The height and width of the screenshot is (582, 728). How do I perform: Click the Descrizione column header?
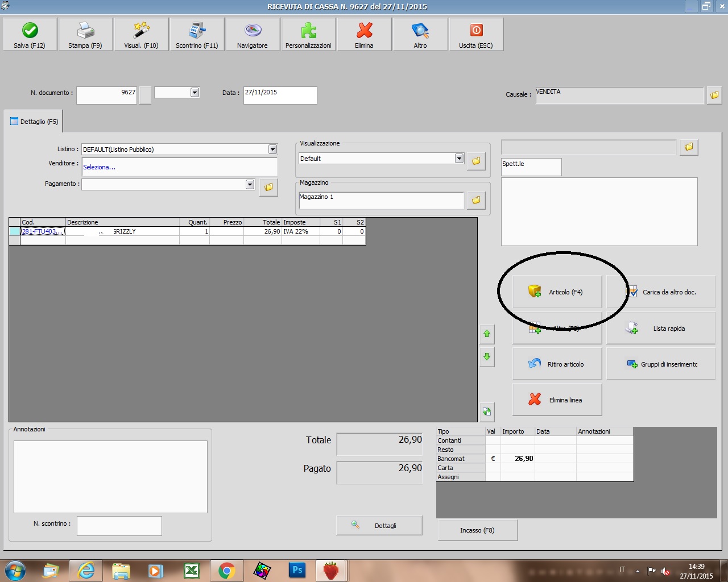click(x=123, y=222)
